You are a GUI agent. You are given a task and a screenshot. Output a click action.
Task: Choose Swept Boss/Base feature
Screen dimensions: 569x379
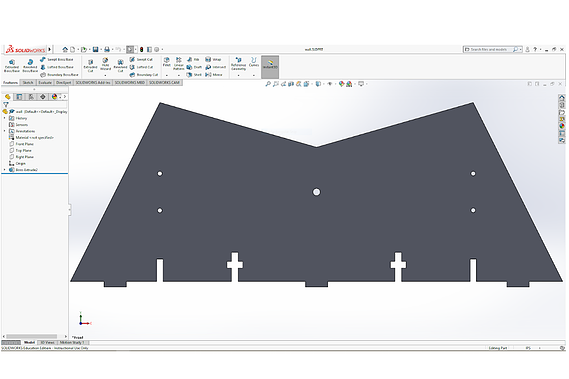pos(57,59)
